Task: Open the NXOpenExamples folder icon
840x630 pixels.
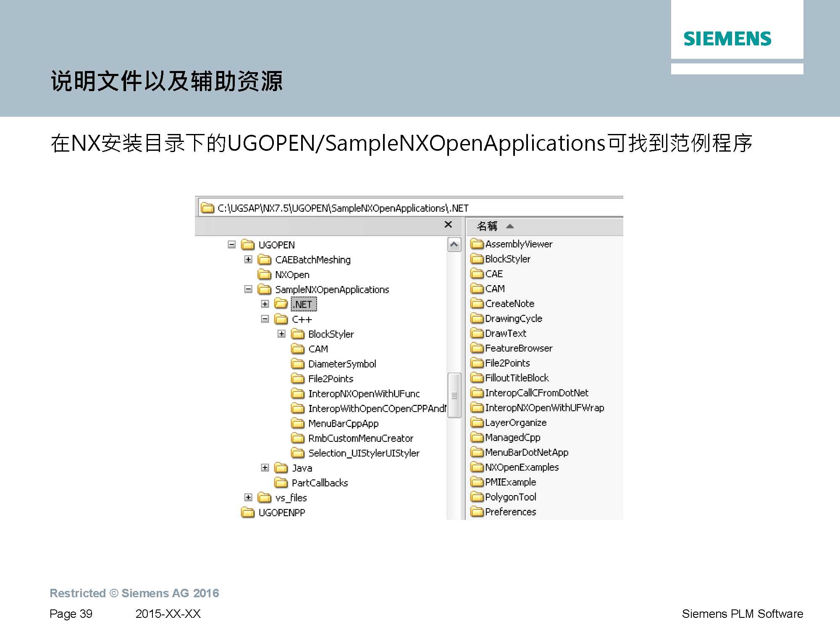Action: pyautogui.click(x=477, y=467)
